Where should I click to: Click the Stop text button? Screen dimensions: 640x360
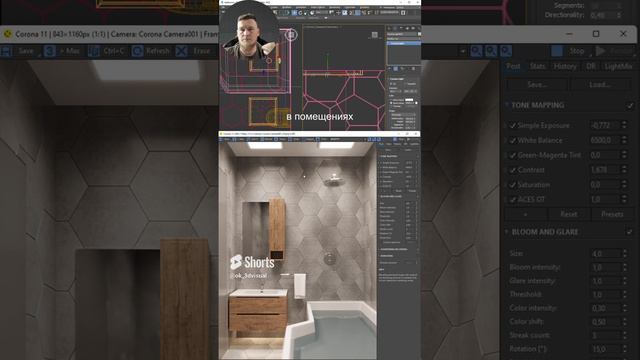click(x=576, y=51)
